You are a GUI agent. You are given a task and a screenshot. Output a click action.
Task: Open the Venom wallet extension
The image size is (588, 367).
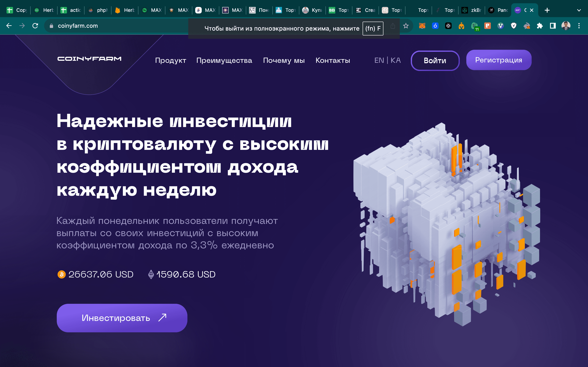(501, 25)
